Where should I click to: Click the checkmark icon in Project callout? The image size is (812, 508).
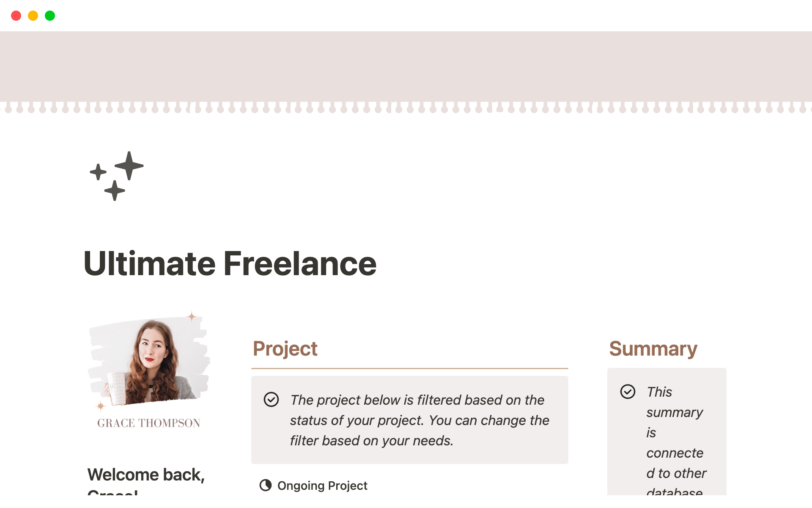[271, 399]
